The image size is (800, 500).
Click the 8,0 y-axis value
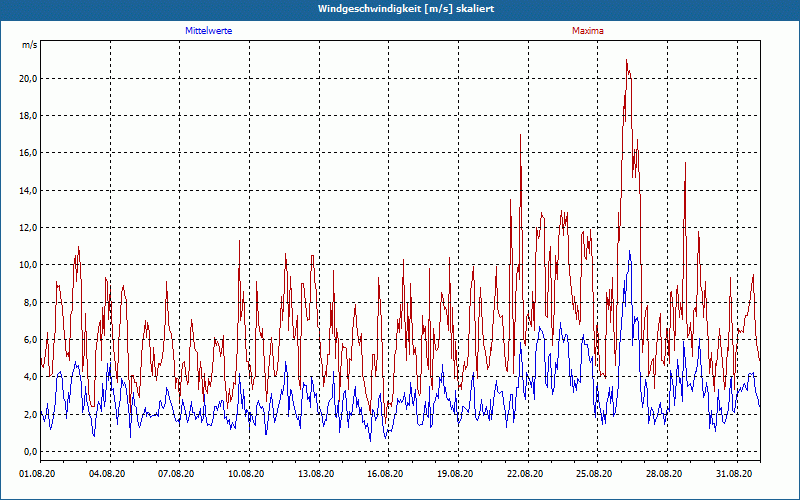pyautogui.click(x=31, y=303)
